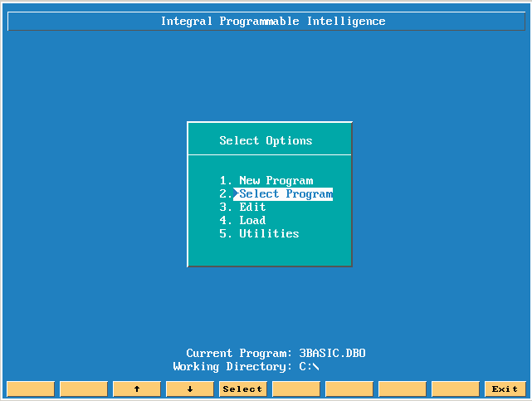Click the Select Options dialog heading
Image resolution: width=532 pixels, height=401 pixels.
pyautogui.click(x=266, y=140)
